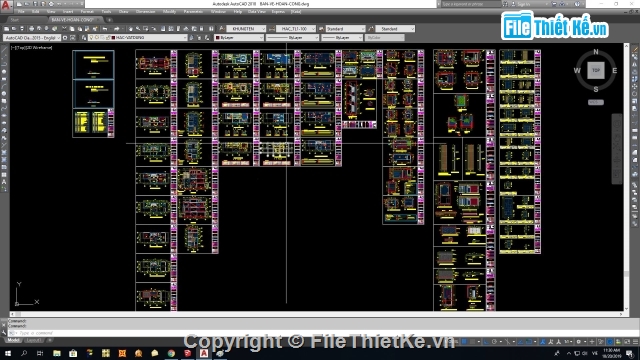This screenshot has height=360, width=640.
Task: Click the Sign In button
Action: pos(524,4)
